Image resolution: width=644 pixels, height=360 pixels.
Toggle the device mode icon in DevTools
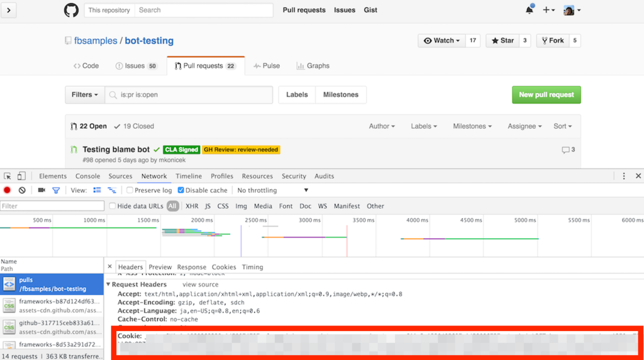coord(21,176)
